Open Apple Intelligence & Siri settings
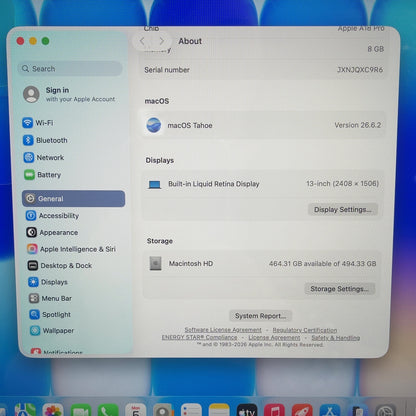 coord(71,249)
